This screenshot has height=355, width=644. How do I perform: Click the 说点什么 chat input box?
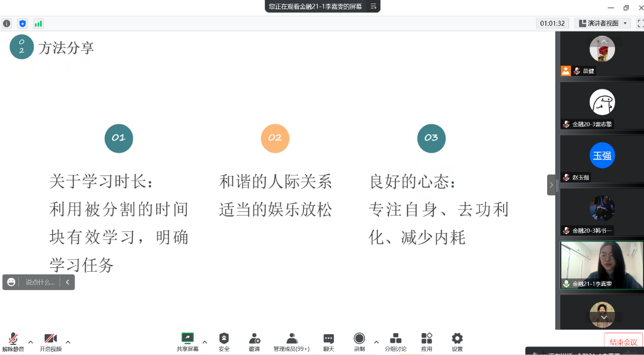(x=40, y=282)
